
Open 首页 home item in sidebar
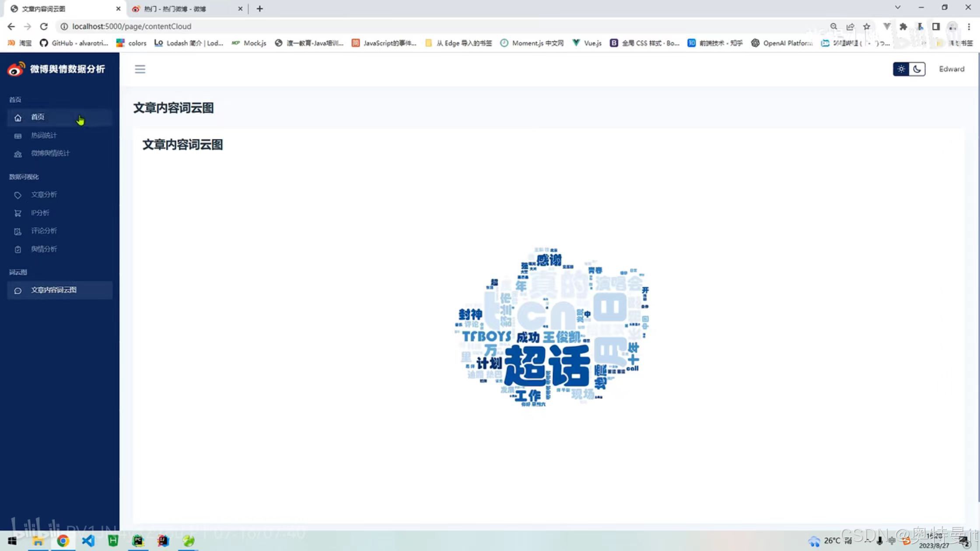pyautogui.click(x=38, y=117)
